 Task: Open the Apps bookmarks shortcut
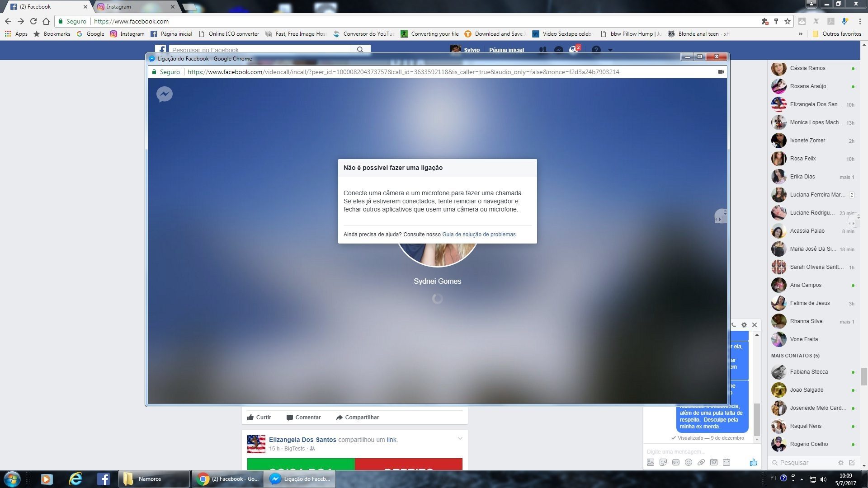tap(16, 34)
